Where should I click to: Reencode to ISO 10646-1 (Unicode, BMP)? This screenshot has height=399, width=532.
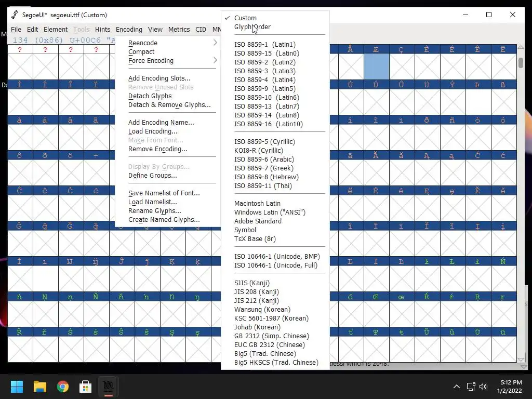click(x=277, y=256)
